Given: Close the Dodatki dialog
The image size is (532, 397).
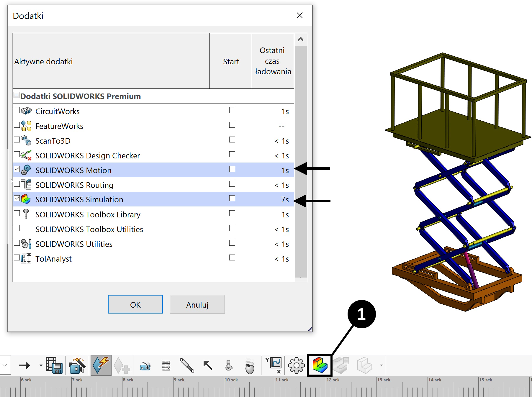Looking at the screenshot, I should coord(300,15).
